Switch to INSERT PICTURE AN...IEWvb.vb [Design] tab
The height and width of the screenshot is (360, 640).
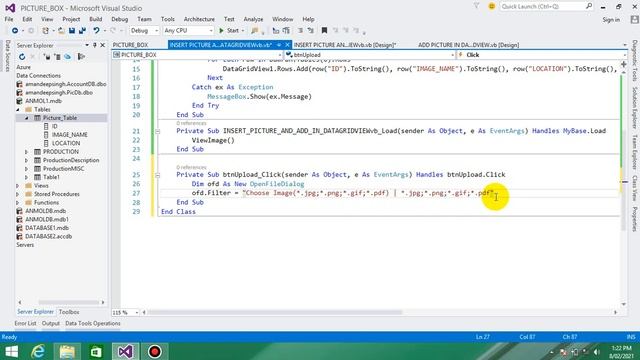coord(345,45)
